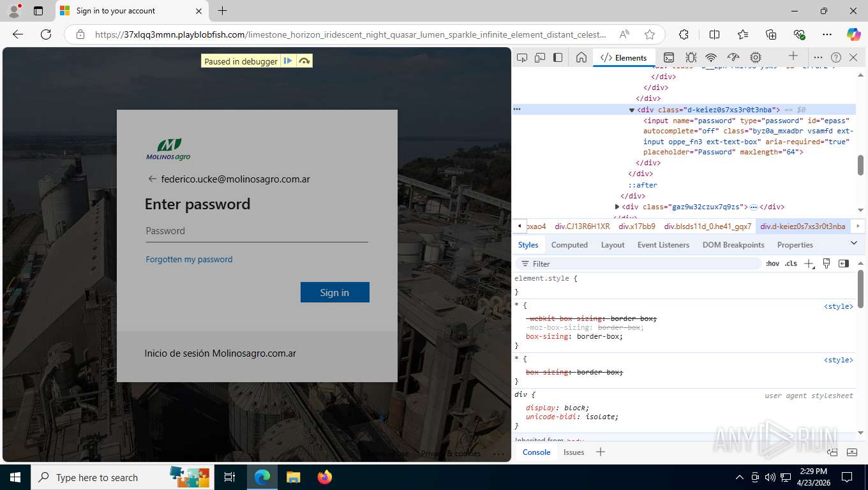Add more tools with plus icon in DevTools
This screenshot has width=868, height=490.
(x=793, y=57)
